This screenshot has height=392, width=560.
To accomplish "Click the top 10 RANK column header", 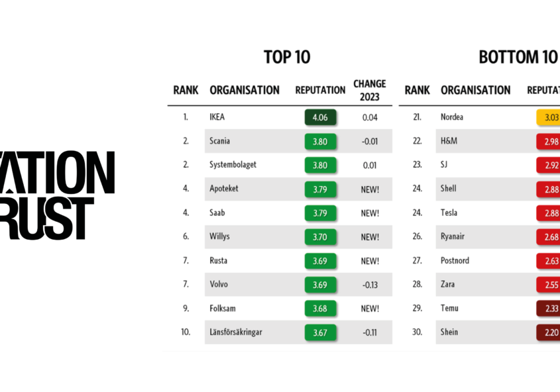I will [x=186, y=90].
